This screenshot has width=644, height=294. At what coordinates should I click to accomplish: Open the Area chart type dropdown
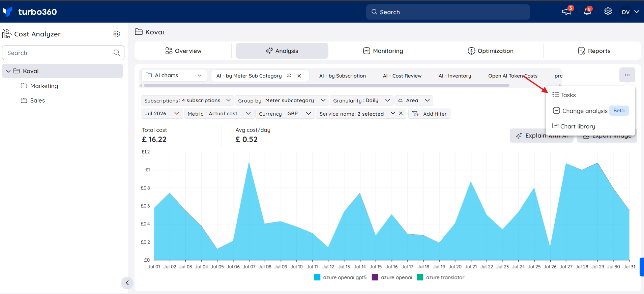pos(414,100)
